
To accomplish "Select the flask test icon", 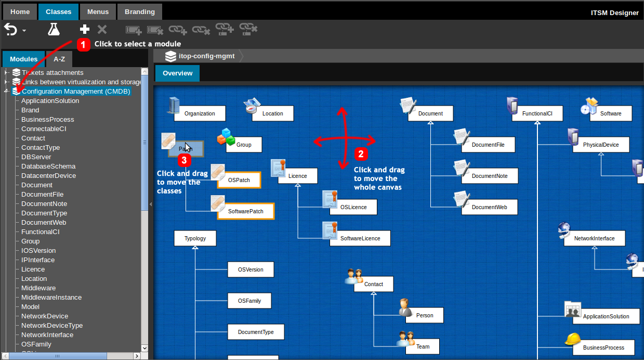I will [54, 29].
